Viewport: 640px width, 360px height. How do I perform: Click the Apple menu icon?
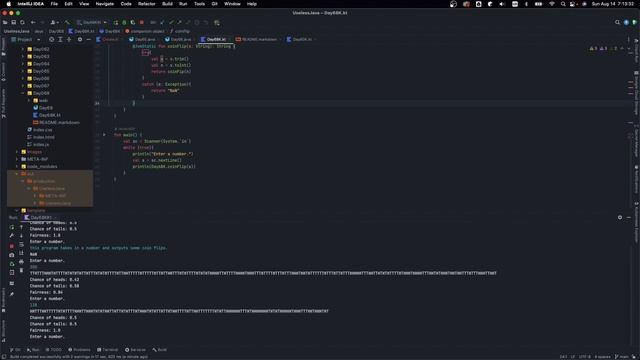click(9, 4)
